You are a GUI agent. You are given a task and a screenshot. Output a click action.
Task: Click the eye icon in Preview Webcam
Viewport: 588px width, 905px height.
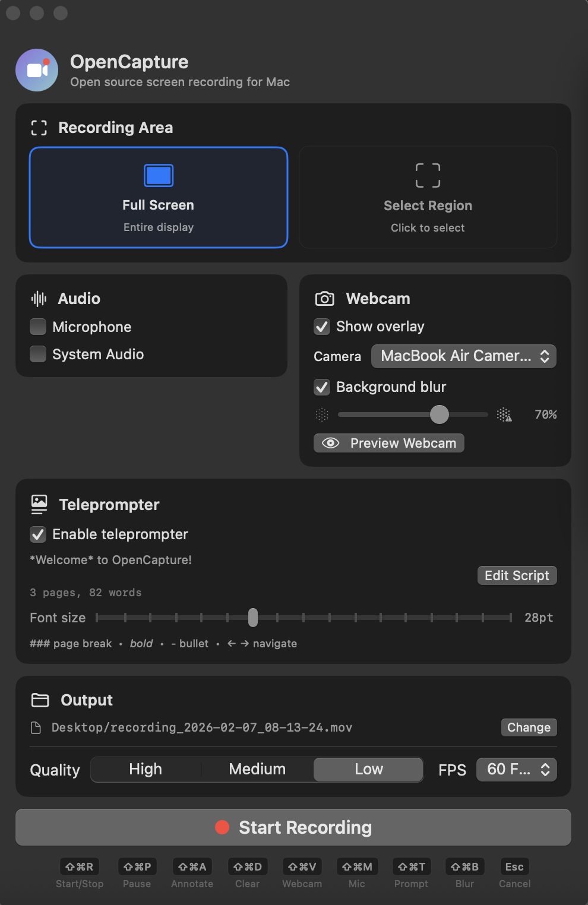click(330, 443)
